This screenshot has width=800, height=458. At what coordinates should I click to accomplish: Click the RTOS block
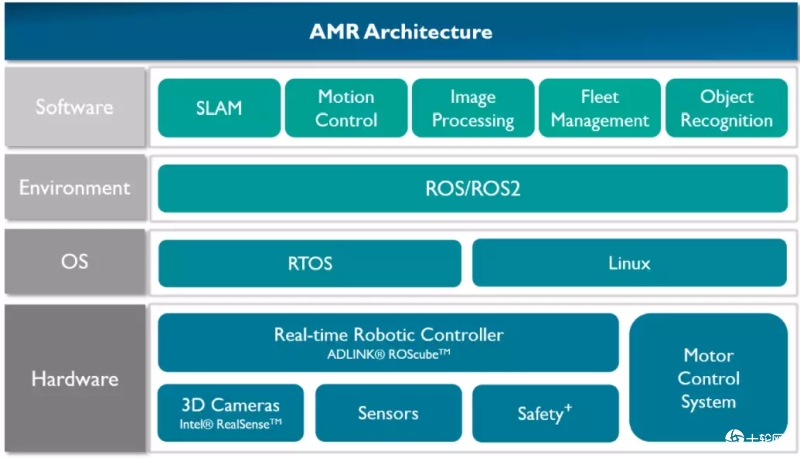point(310,263)
